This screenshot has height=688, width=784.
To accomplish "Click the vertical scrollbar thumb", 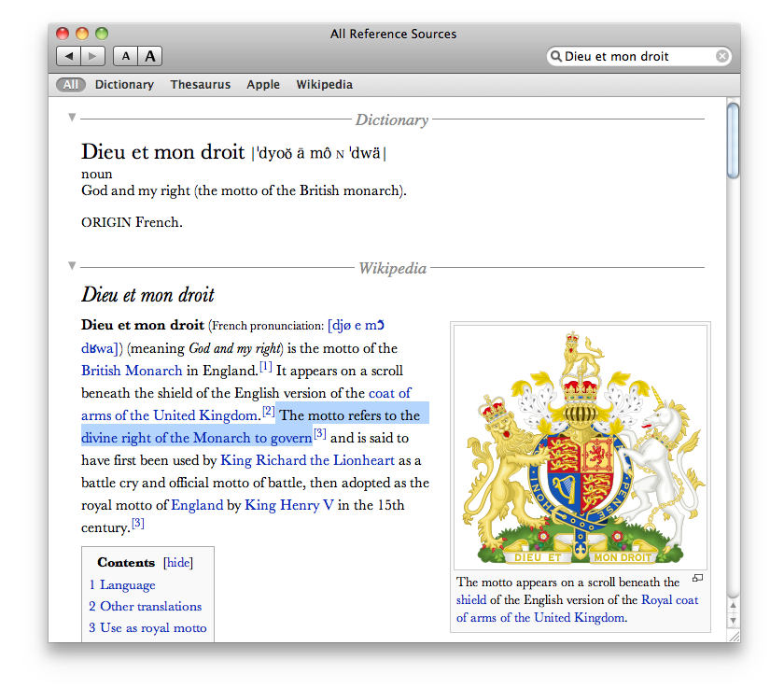I will click(733, 140).
